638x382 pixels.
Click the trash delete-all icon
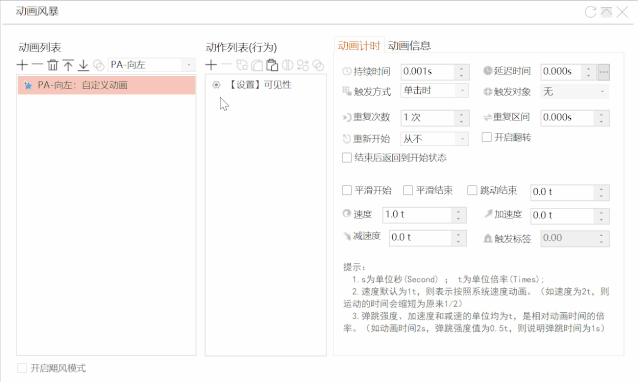53,65
